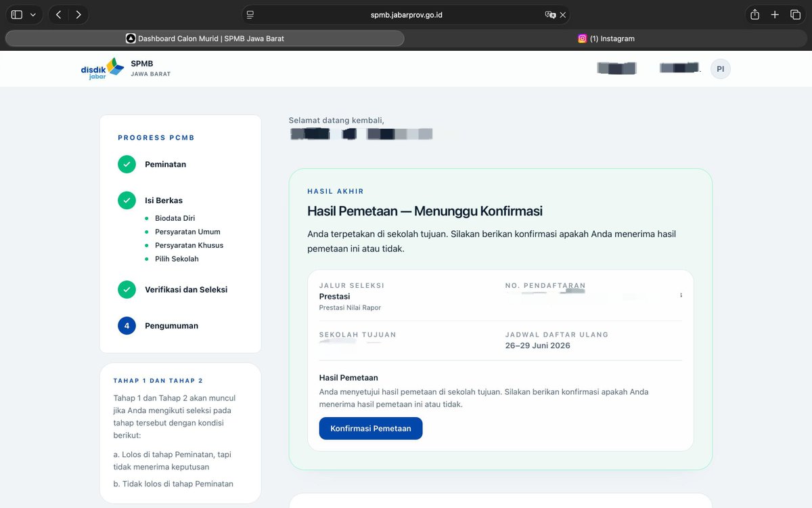This screenshot has height=508, width=812.
Task: Open the Share icon in toolbar
Action: pos(755,14)
